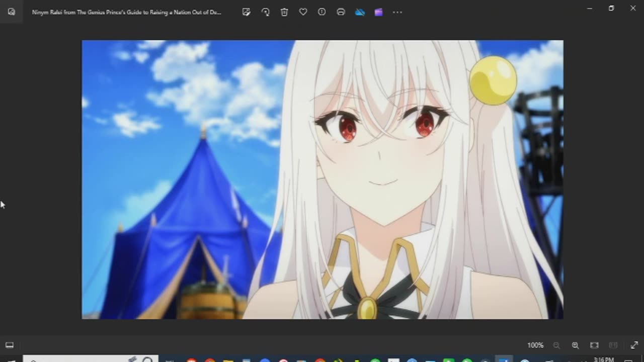
Task: Click the Actual size icon
Action: [613, 345]
